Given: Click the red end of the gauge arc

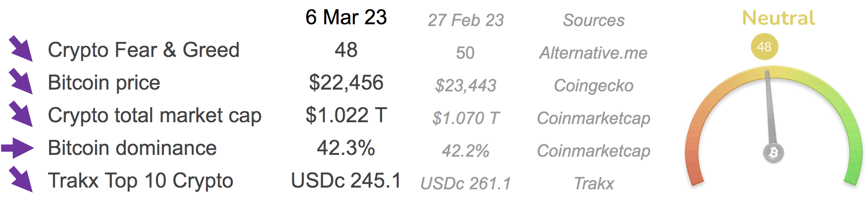Looking at the screenshot, I should 695,177.
